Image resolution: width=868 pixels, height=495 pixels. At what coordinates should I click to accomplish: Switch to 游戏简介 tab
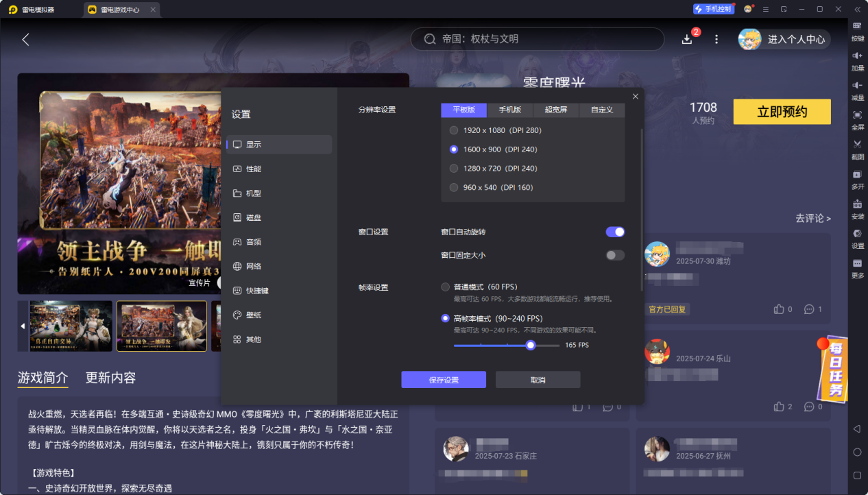coord(43,378)
